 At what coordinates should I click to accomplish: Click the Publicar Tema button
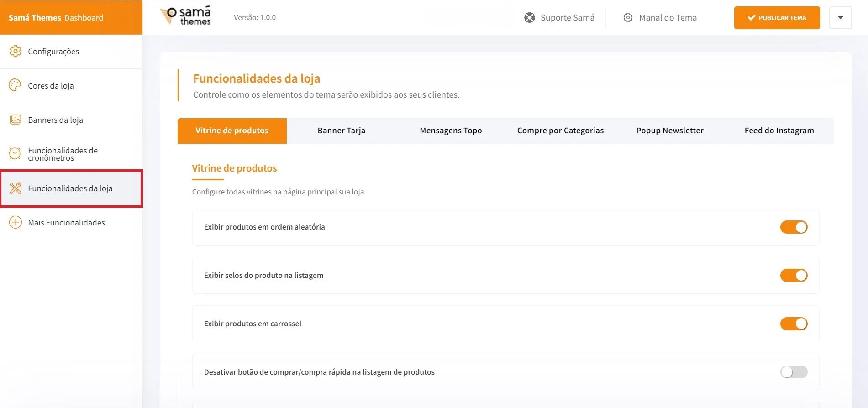tap(777, 18)
